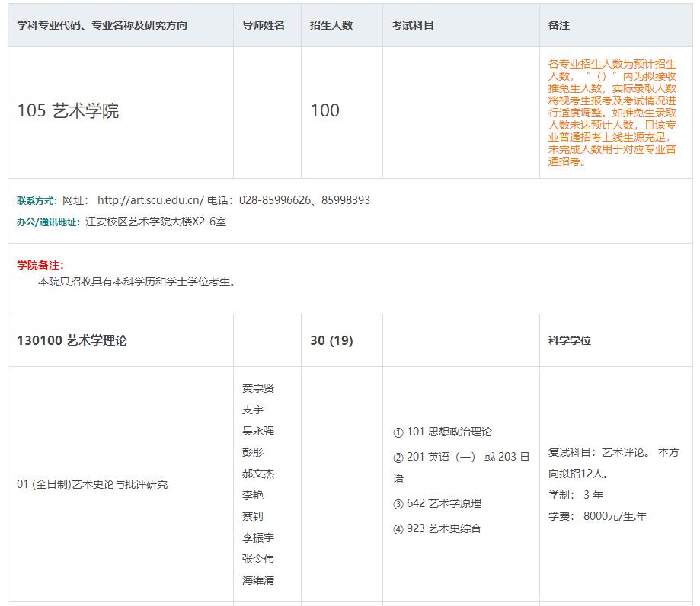Click phone number 028-85996626

275,200
